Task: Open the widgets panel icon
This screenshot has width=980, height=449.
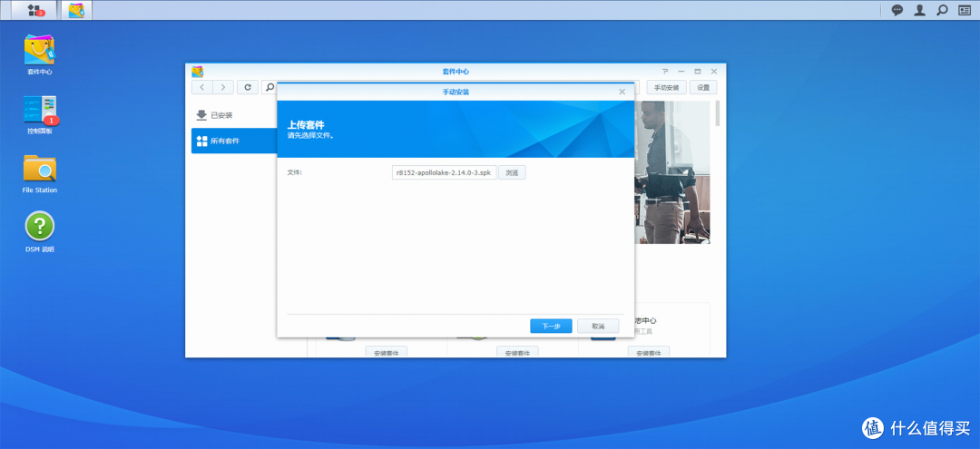Action: click(965, 10)
